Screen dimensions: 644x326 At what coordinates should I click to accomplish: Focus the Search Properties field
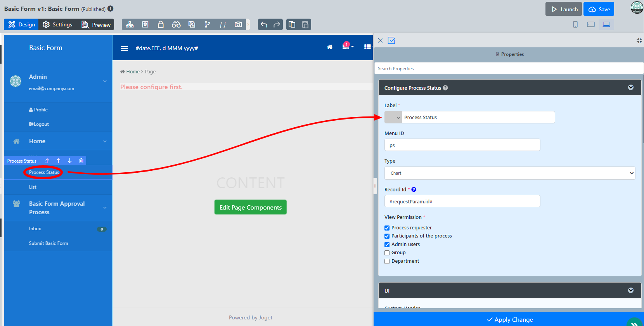tap(509, 68)
